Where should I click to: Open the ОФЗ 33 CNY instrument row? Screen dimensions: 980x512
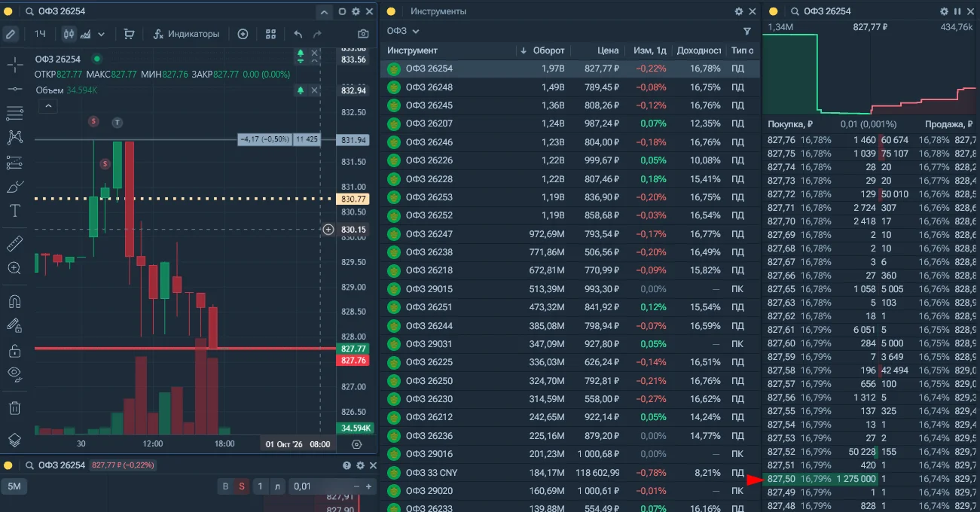click(x=569, y=473)
